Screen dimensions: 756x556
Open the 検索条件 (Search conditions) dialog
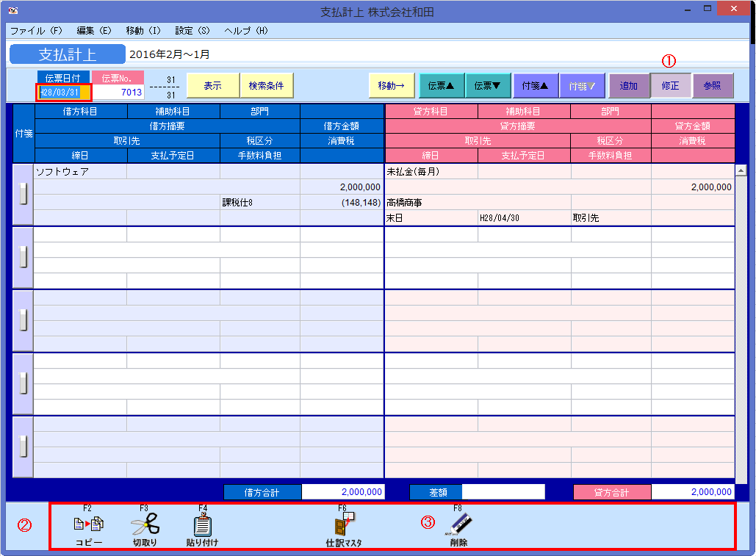pos(266,85)
